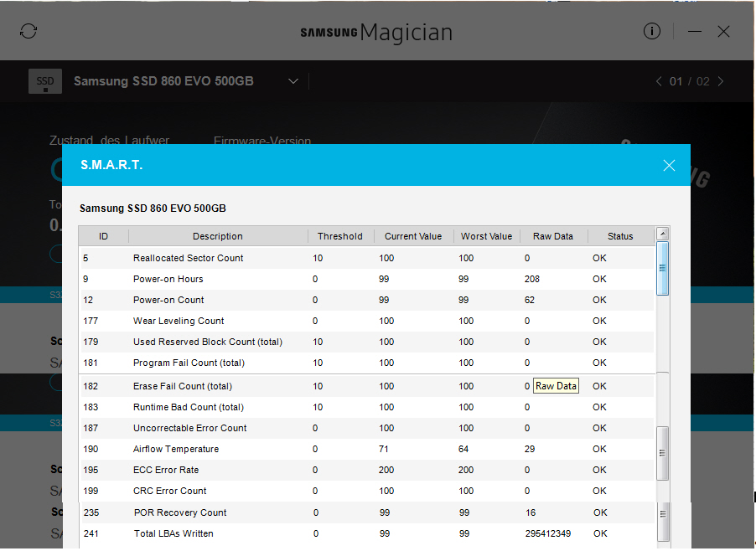Click the Samsung SSD 860 EVO 500GB dialog heading
This screenshot has width=756, height=551.
pyautogui.click(x=153, y=209)
